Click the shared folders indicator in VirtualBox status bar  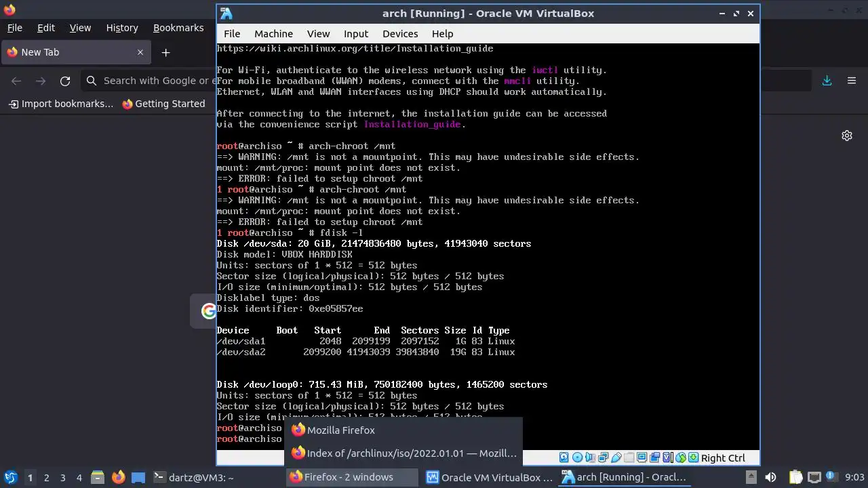click(629, 457)
